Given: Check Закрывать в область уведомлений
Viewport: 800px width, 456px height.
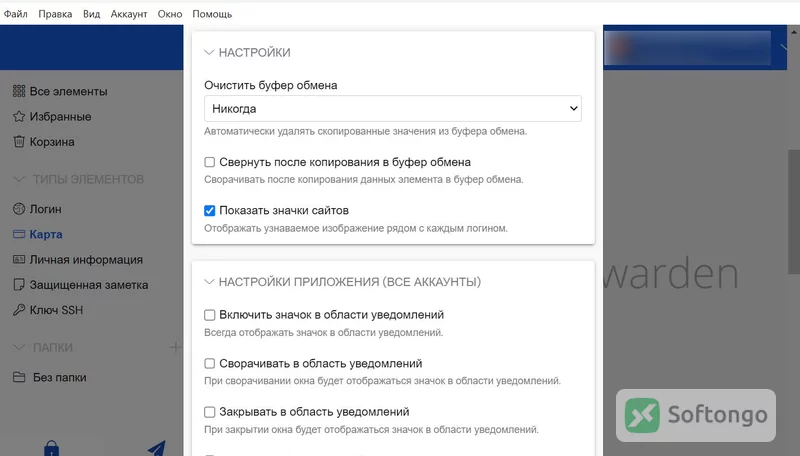Looking at the screenshot, I should (210, 412).
